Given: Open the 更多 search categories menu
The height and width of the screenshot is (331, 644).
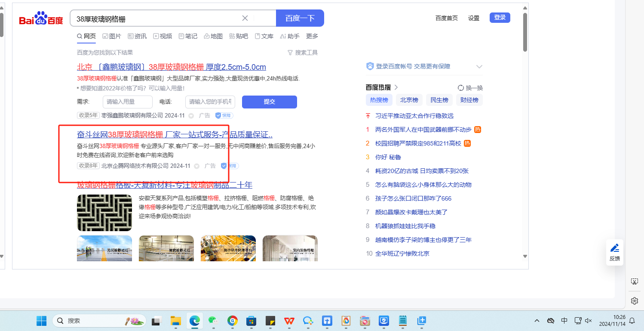Looking at the screenshot, I should point(312,36).
